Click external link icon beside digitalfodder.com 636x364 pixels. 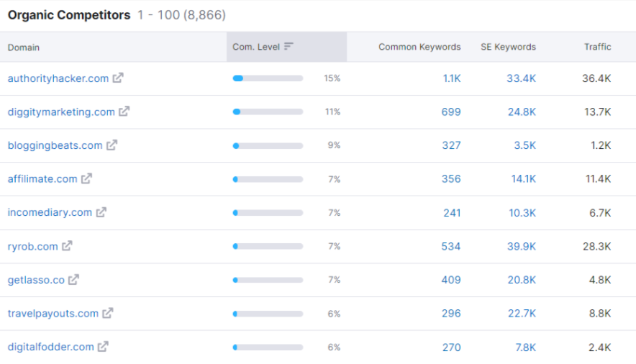103,347
